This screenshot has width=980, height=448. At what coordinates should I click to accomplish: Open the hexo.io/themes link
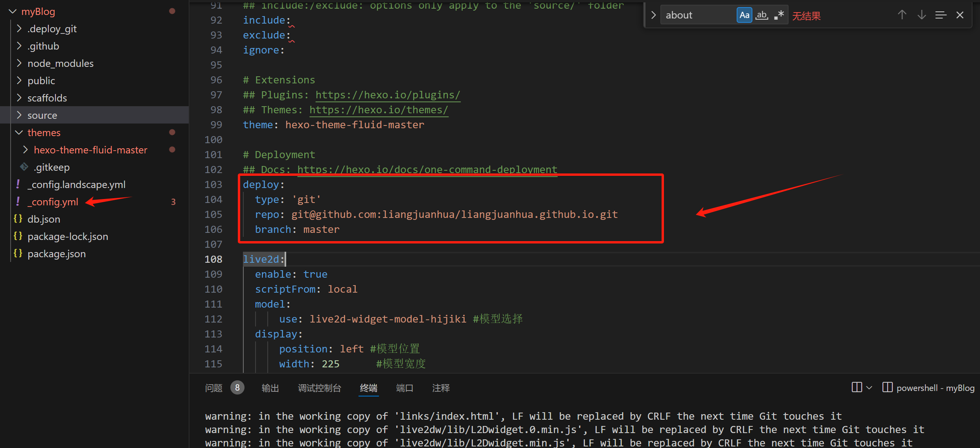[x=379, y=110]
